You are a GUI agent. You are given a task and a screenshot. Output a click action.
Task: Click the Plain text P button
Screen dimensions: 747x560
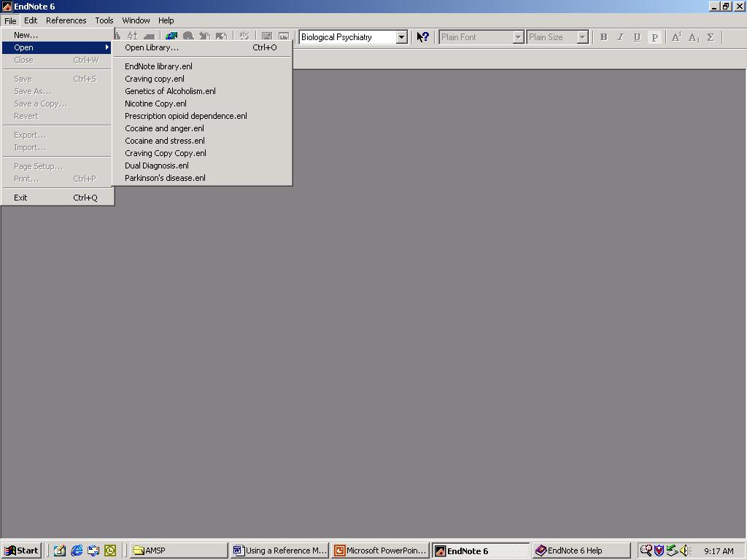654,37
